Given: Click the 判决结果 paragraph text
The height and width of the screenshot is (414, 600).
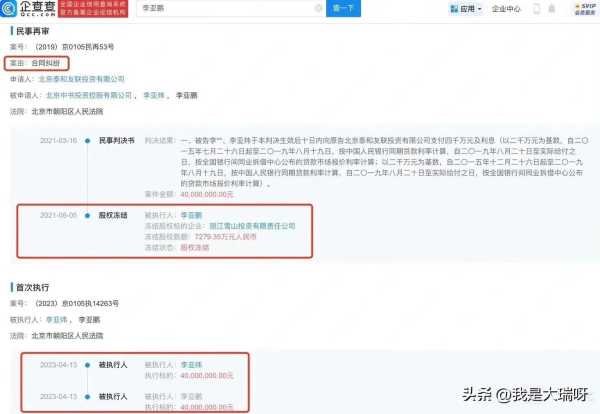Looking at the screenshot, I should 384,162.
